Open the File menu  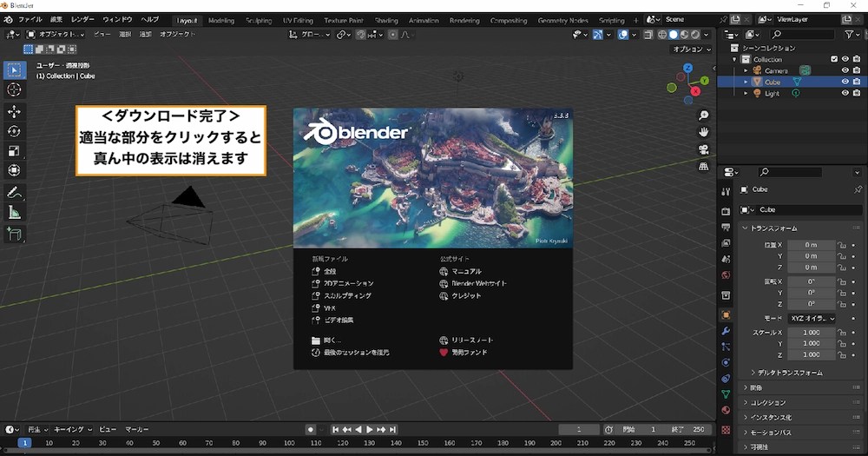click(30, 19)
